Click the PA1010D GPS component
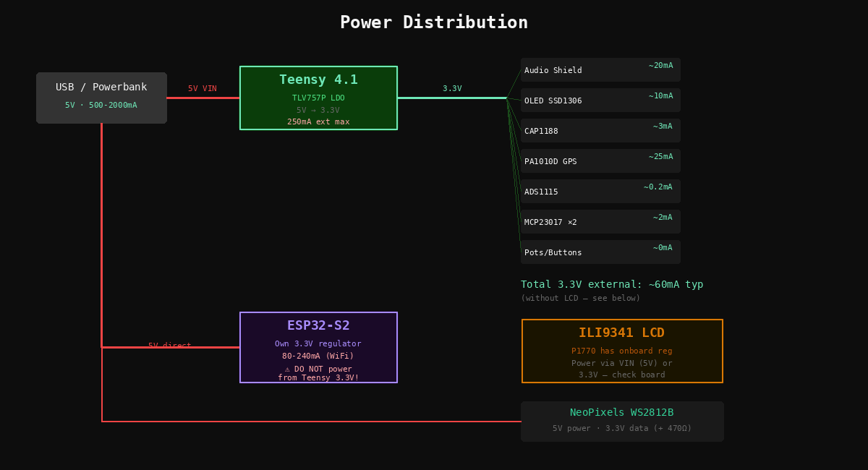868x470 pixels. 600,161
